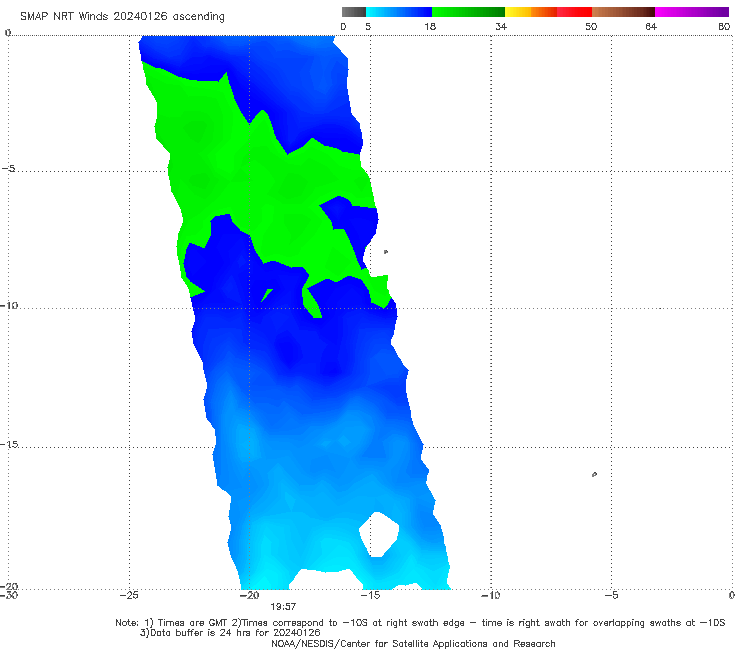Click the "64" color bar label
Viewport: 740px width, 650px height.
point(651,26)
